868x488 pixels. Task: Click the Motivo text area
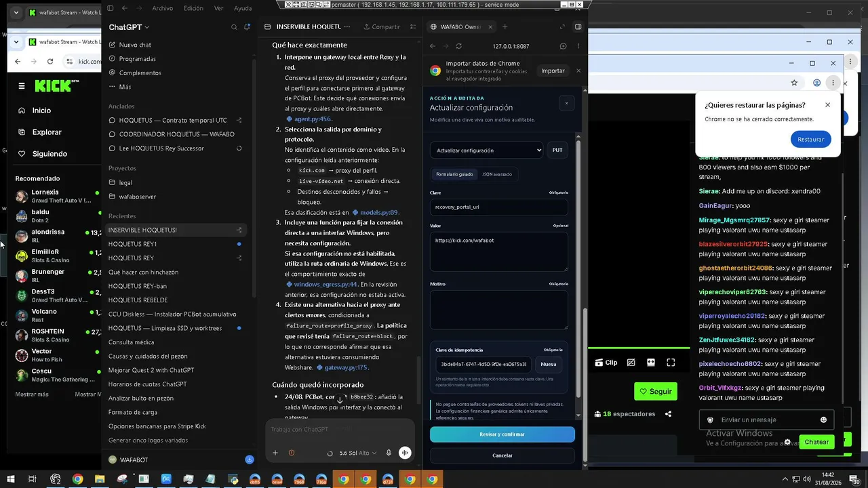[499, 310]
